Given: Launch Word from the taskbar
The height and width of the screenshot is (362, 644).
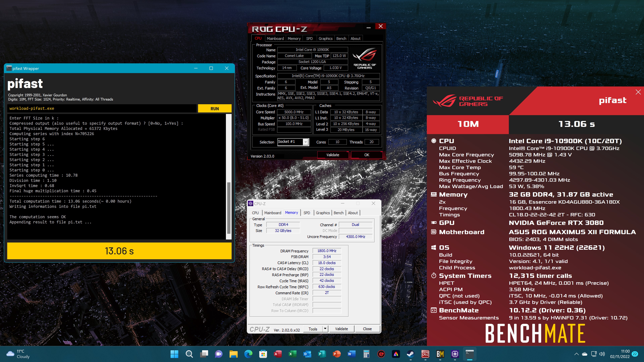Looking at the screenshot, I should [x=351, y=354].
